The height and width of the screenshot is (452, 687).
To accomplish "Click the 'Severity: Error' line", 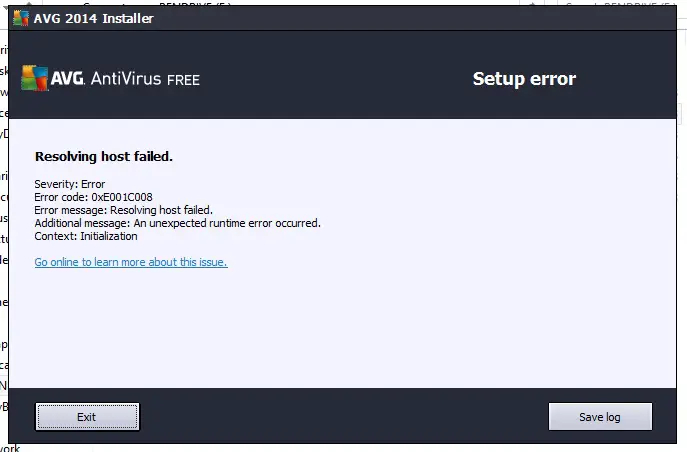I will click(x=70, y=184).
